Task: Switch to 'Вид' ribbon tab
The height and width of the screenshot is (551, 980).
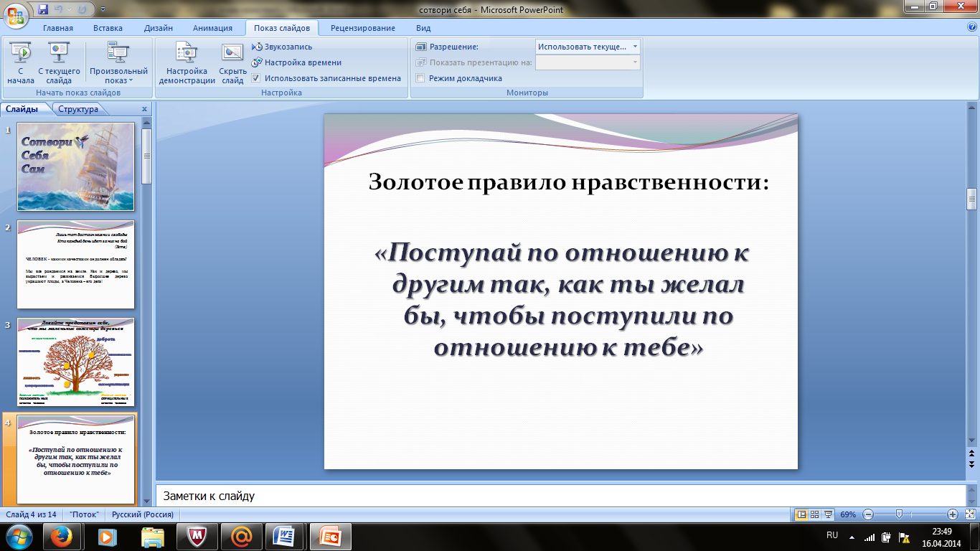Action: click(x=423, y=28)
